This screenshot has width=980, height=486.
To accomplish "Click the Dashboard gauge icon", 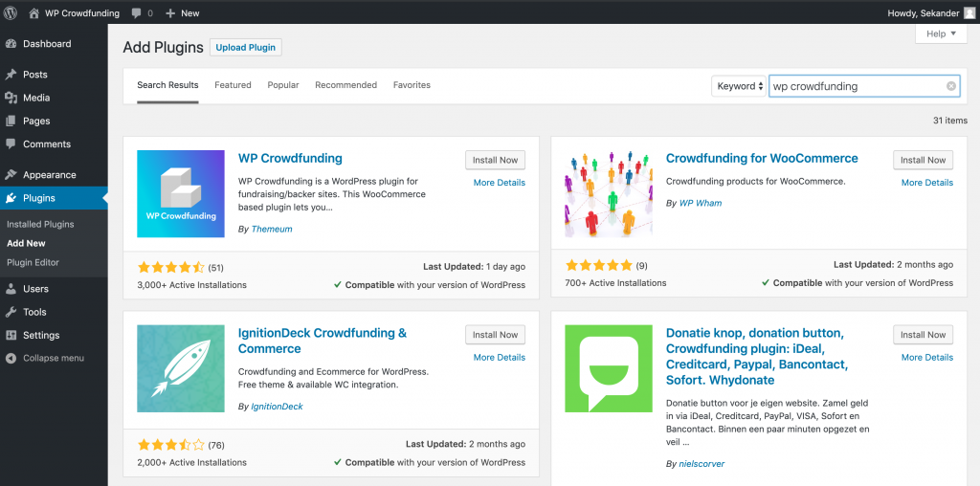I will pos(11,44).
